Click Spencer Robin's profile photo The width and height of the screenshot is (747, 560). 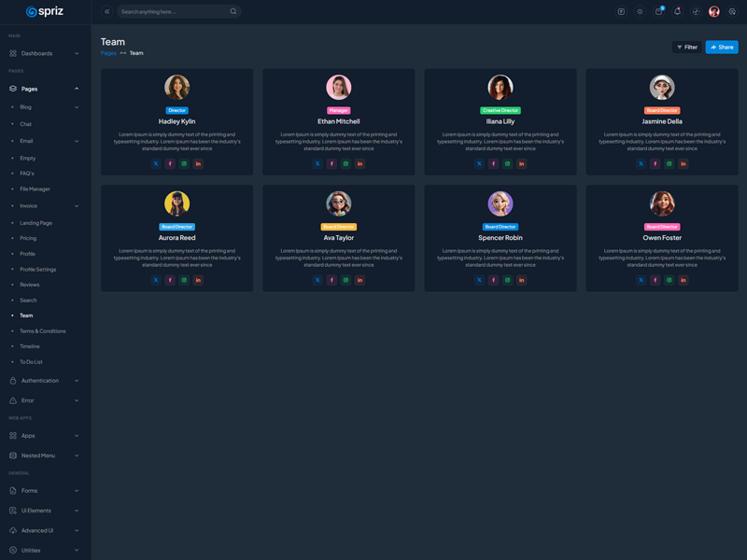tap(500, 203)
